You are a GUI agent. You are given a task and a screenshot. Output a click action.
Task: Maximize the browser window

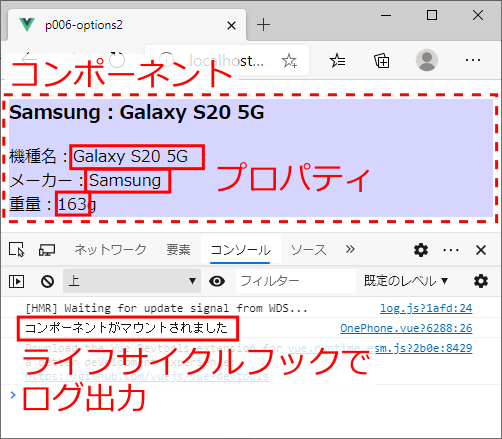click(x=432, y=15)
